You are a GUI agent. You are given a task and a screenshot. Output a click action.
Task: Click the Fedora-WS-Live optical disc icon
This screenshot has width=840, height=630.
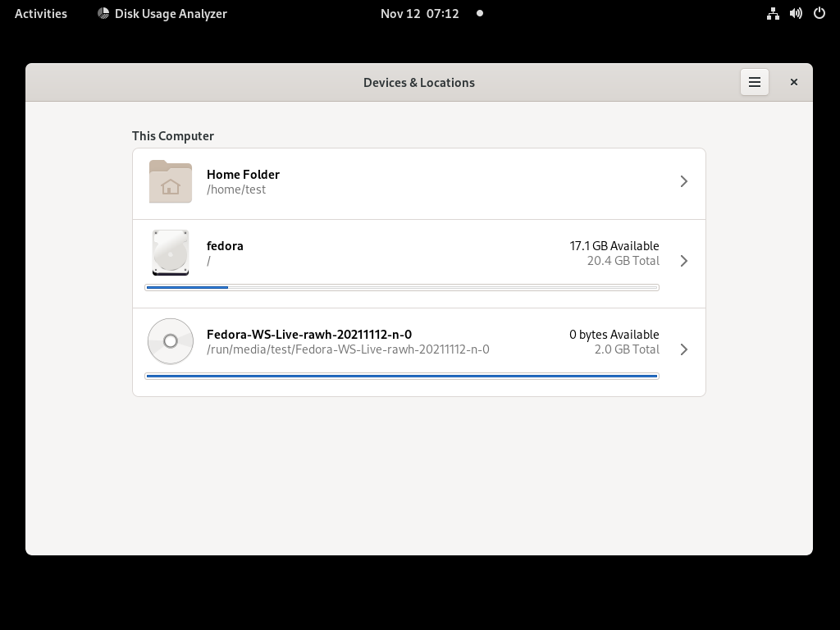[171, 341]
